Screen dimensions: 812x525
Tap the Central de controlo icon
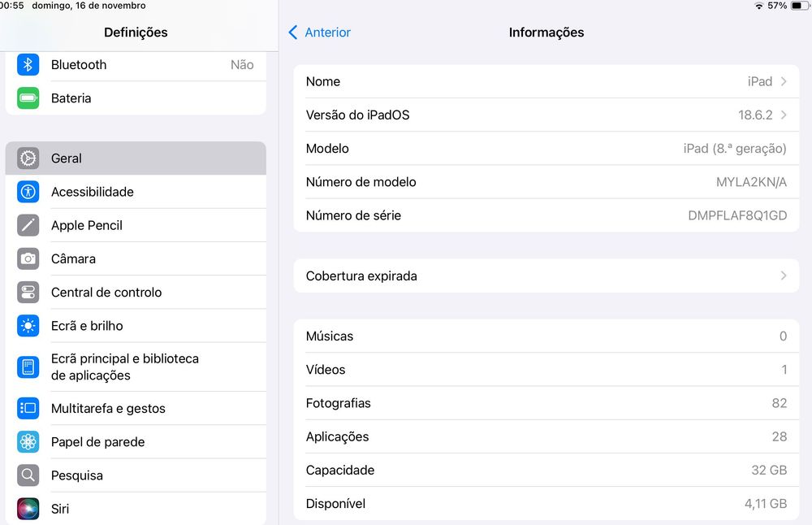point(28,293)
